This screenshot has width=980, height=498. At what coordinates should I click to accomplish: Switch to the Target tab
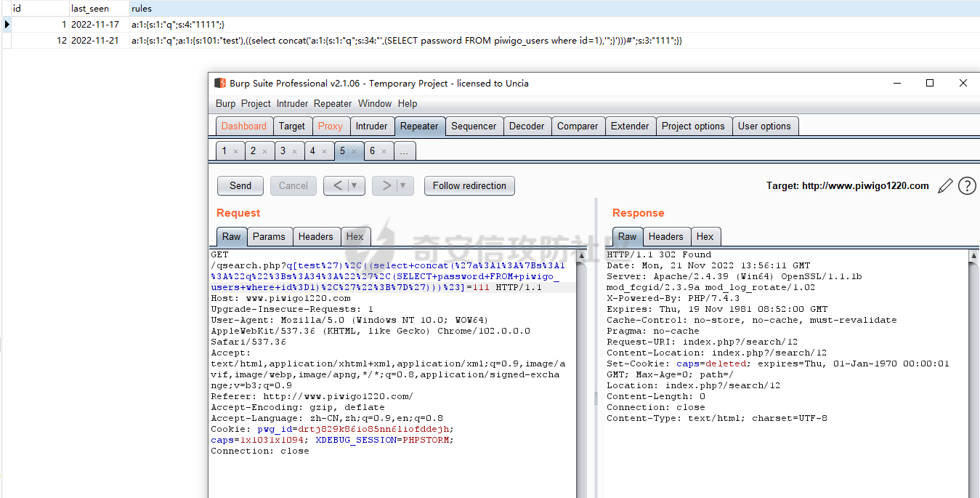coord(292,126)
